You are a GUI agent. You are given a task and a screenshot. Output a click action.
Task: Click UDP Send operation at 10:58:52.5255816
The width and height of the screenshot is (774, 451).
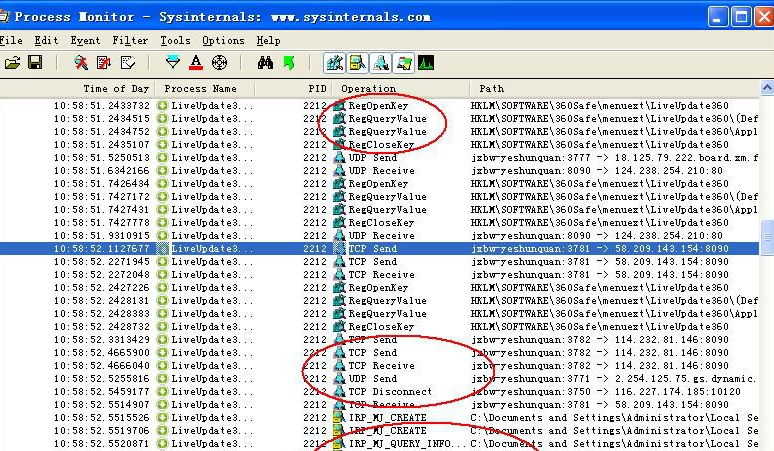[x=373, y=378]
